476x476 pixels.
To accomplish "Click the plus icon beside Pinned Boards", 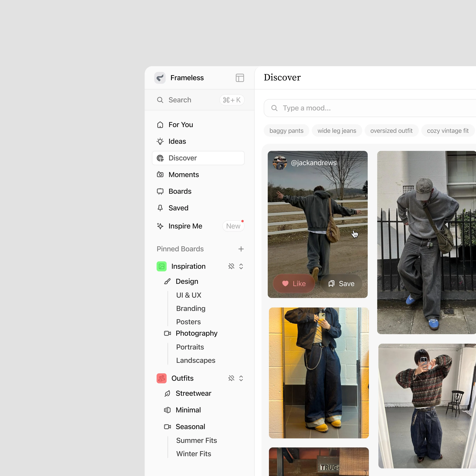I will [x=241, y=249].
